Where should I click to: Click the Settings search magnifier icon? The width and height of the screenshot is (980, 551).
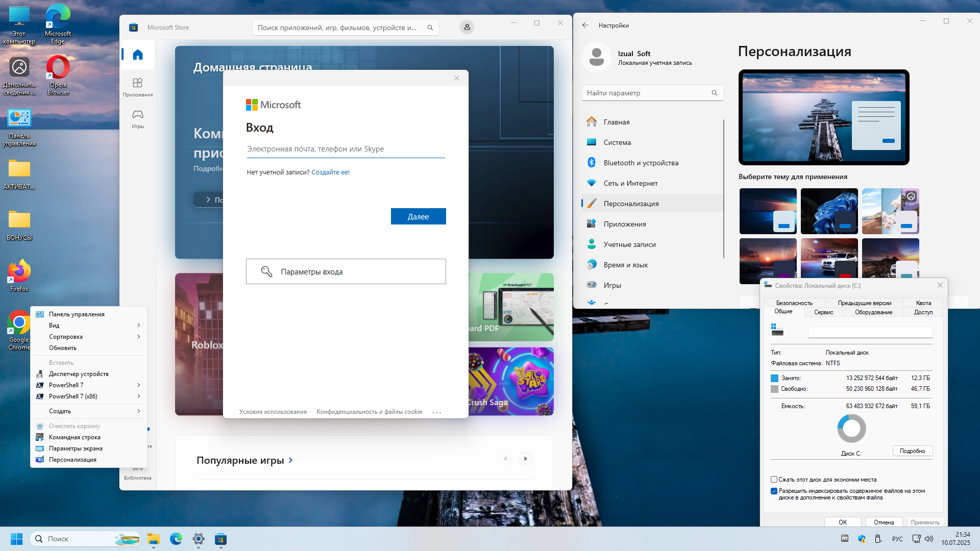click(715, 93)
